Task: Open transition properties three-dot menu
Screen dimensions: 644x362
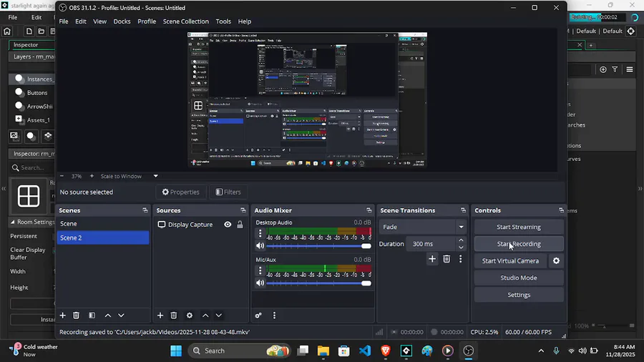Action: (x=460, y=259)
